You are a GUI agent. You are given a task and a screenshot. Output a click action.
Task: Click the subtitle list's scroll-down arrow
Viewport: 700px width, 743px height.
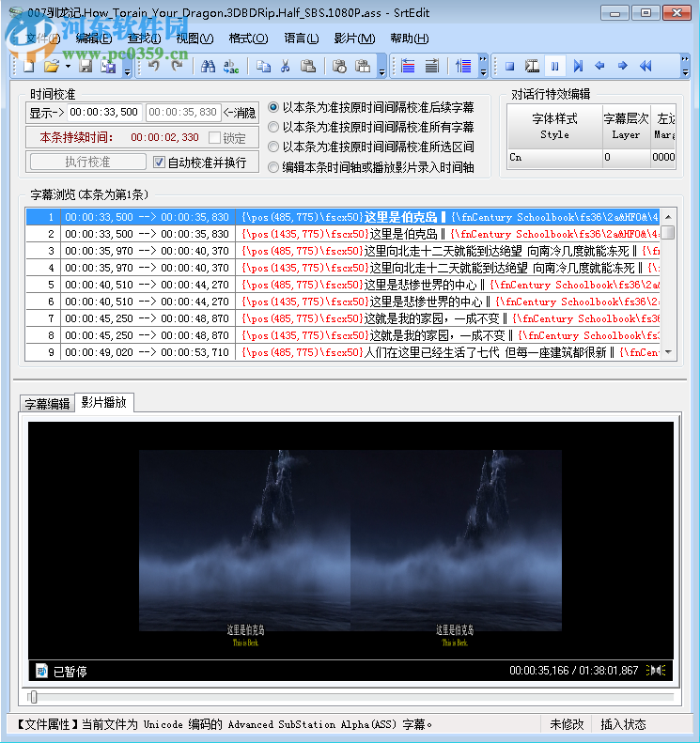tap(668, 352)
